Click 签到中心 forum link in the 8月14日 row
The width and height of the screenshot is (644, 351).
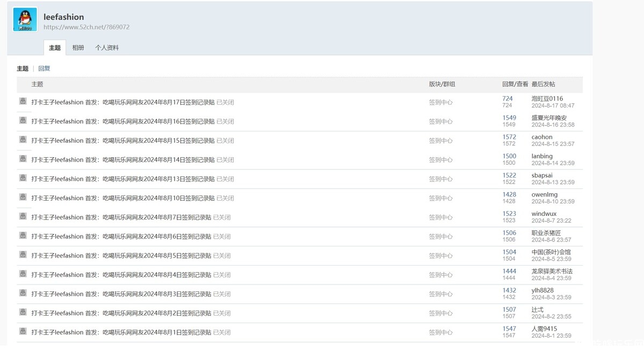click(x=440, y=160)
